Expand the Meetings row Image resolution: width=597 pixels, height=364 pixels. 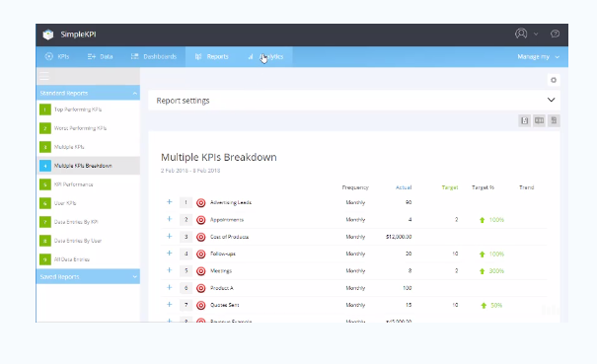click(x=170, y=270)
